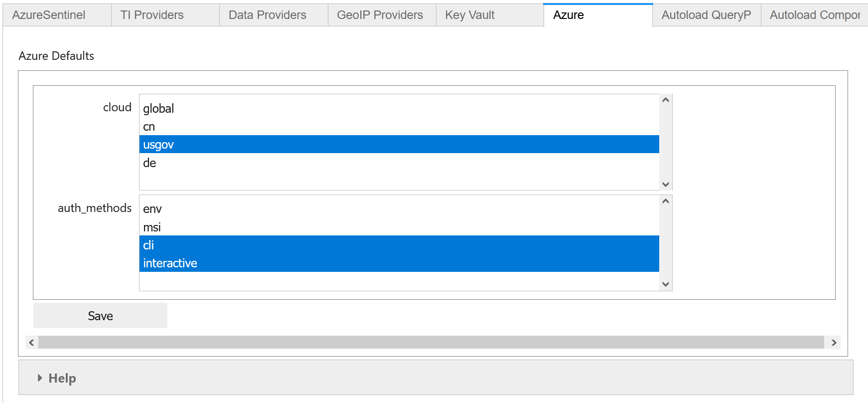The image size is (868, 403).
Task: Select 'global' in the cloud list
Action: pos(399,109)
